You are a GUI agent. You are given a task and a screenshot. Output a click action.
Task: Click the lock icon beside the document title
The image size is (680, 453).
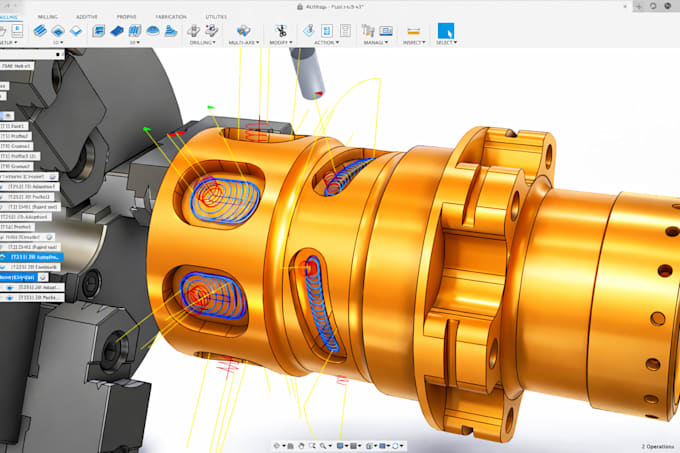(300, 7)
